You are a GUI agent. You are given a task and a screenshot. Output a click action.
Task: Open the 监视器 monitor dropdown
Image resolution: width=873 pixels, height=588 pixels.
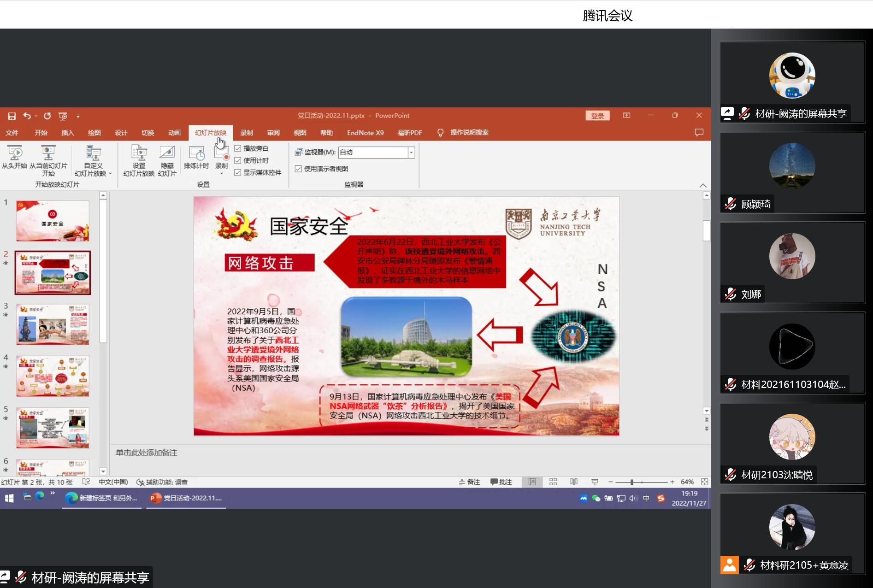pyautogui.click(x=411, y=153)
